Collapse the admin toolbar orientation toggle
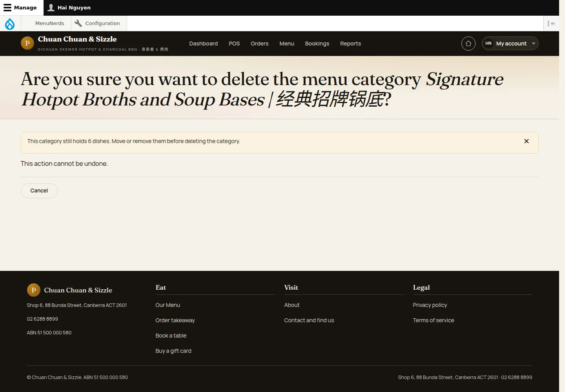Image resolution: width=565 pixels, height=392 pixels. (551, 24)
